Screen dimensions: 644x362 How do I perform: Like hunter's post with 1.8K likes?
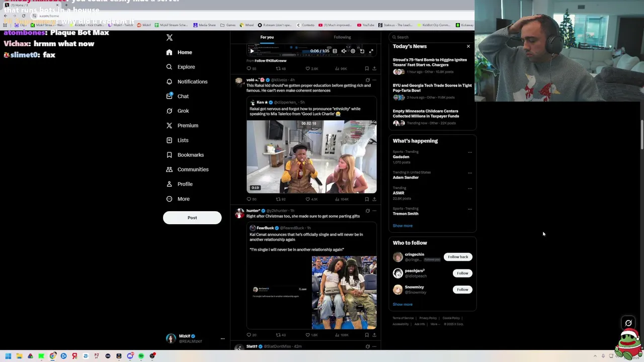tap(311, 335)
